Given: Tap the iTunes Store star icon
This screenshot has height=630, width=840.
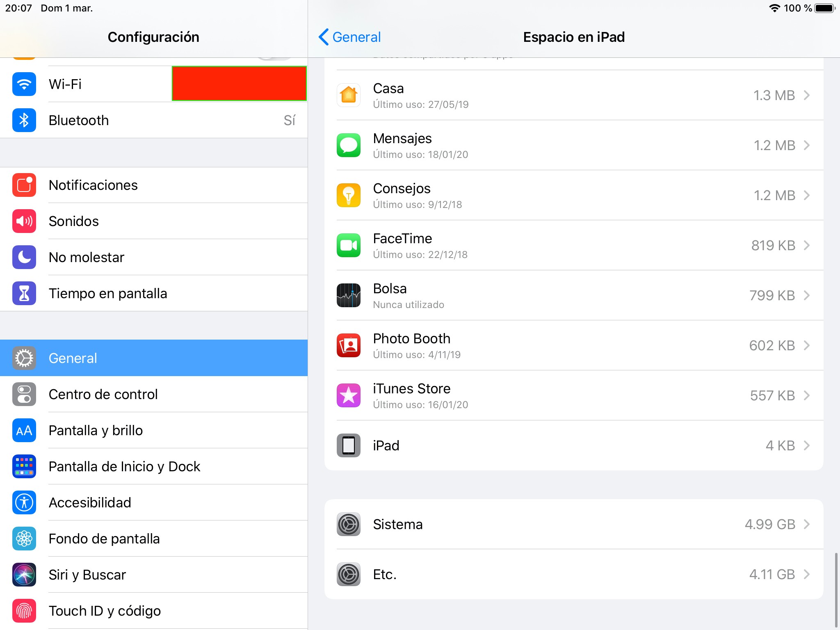Looking at the screenshot, I should click(x=348, y=395).
